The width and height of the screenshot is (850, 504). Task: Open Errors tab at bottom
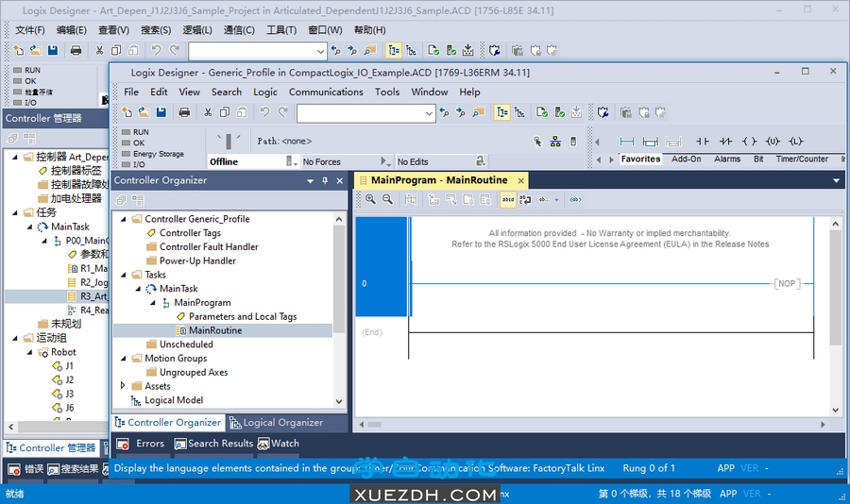(x=142, y=444)
